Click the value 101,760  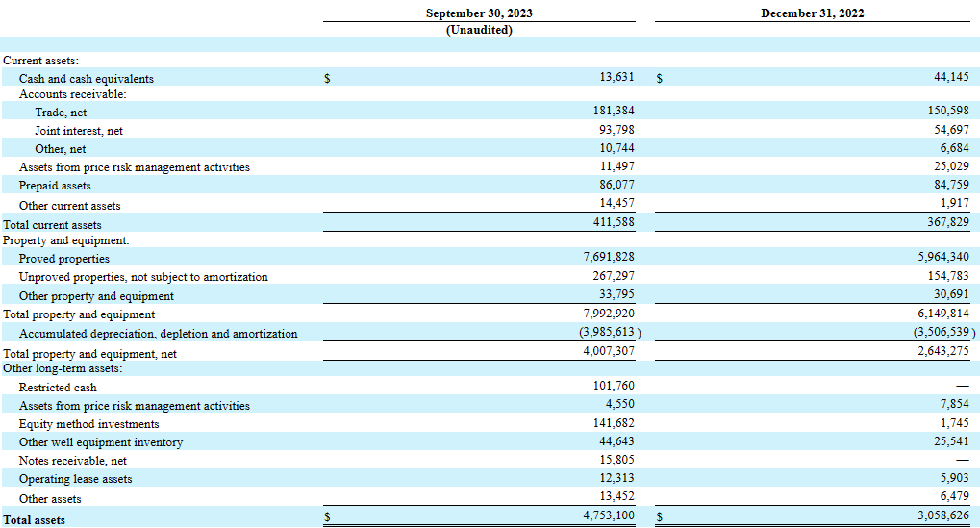pyautogui.click(x=614, y=386)
